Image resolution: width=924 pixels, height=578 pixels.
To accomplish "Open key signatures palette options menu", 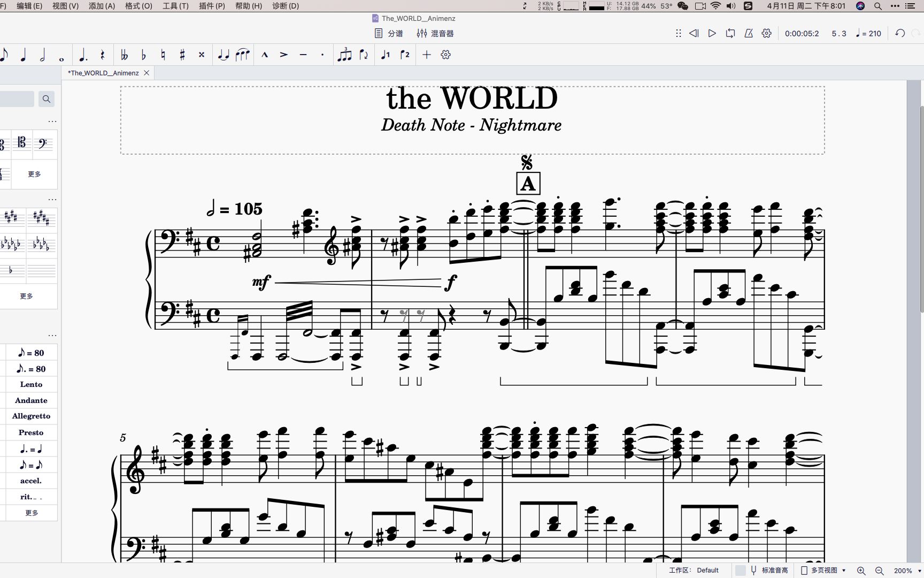I will pos(52,200).
